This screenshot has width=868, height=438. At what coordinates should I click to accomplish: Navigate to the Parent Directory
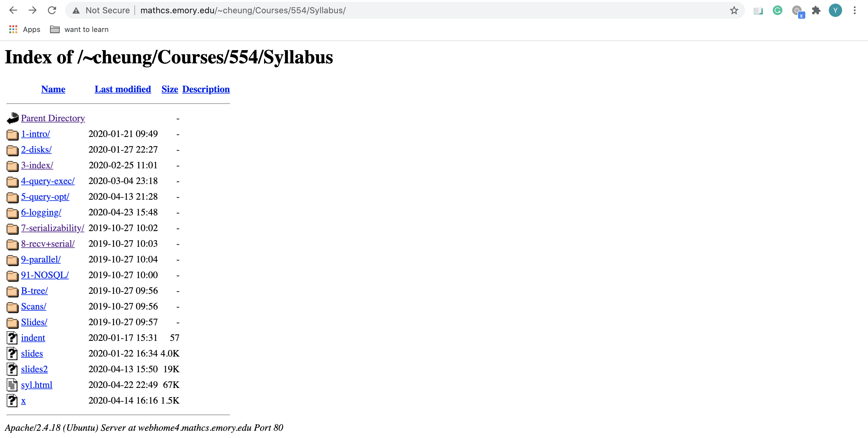coord(52,118)
